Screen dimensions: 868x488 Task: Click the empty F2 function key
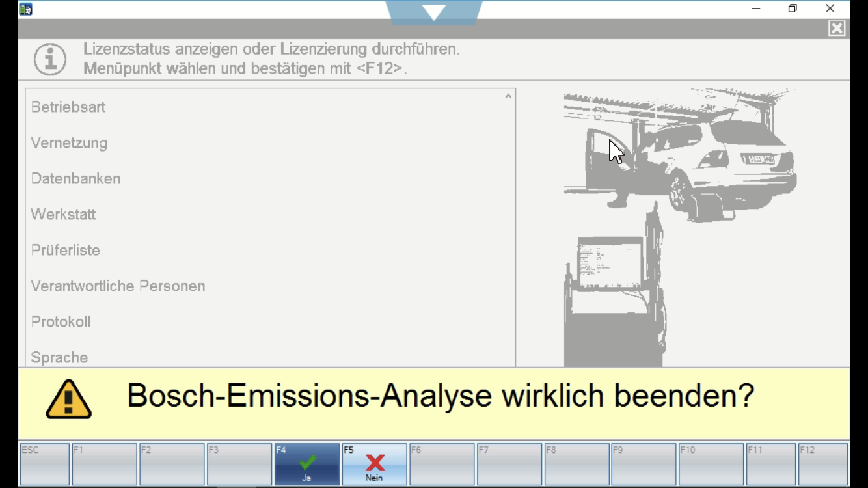click(x=172, y=464)
